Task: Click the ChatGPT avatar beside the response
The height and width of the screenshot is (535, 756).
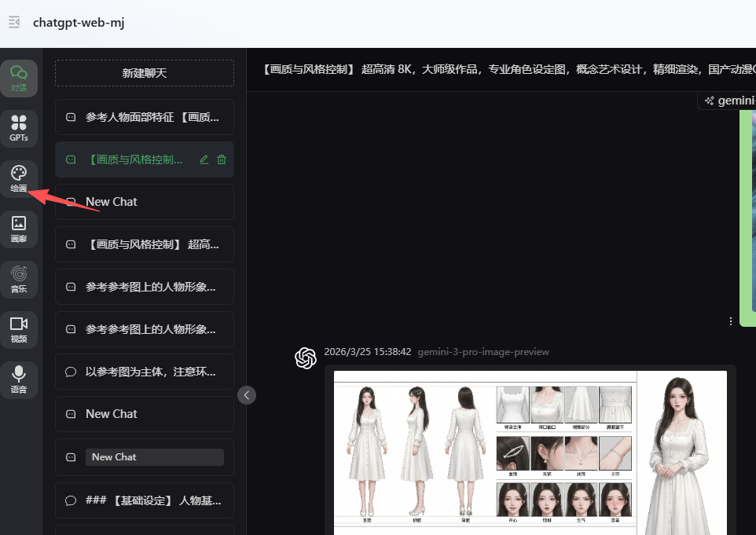Action: (x=306, y=358)
